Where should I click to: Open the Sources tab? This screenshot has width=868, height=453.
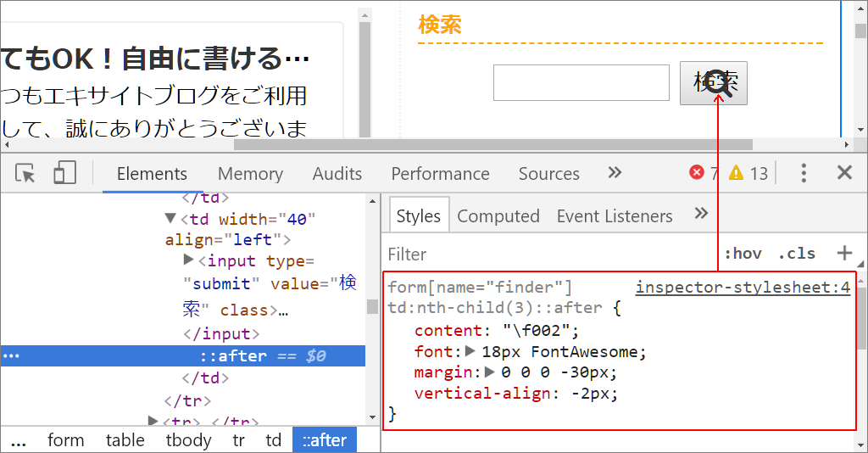548,174
